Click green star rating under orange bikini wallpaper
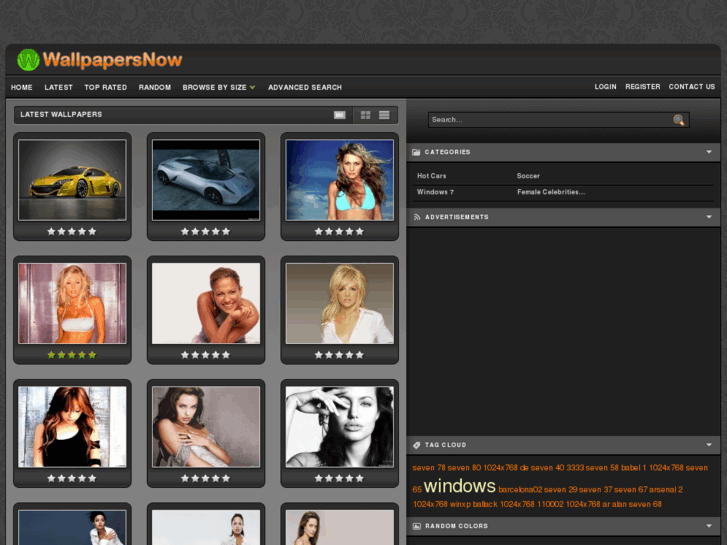Image resolution: width=727 pixels, height=545 pixels. tap(72, 355)
